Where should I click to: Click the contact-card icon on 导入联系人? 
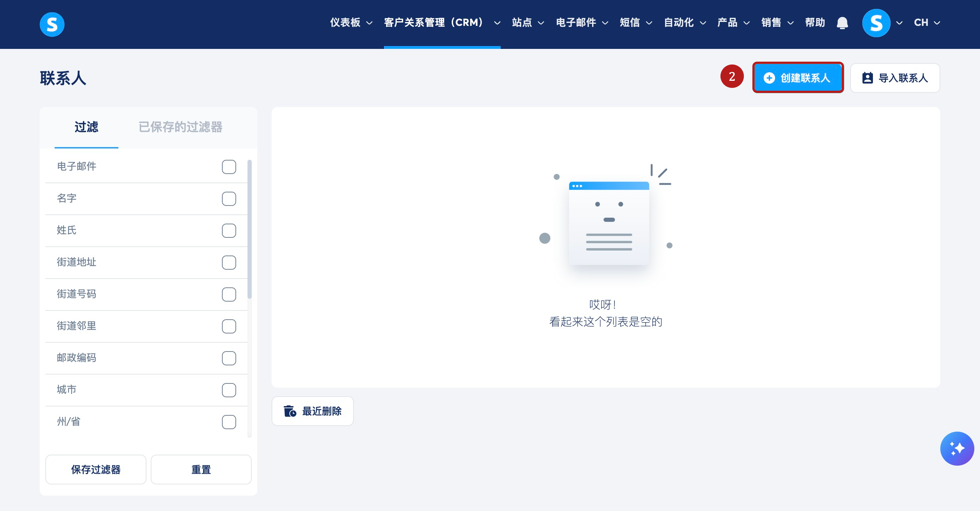click(x=867, y=78)
